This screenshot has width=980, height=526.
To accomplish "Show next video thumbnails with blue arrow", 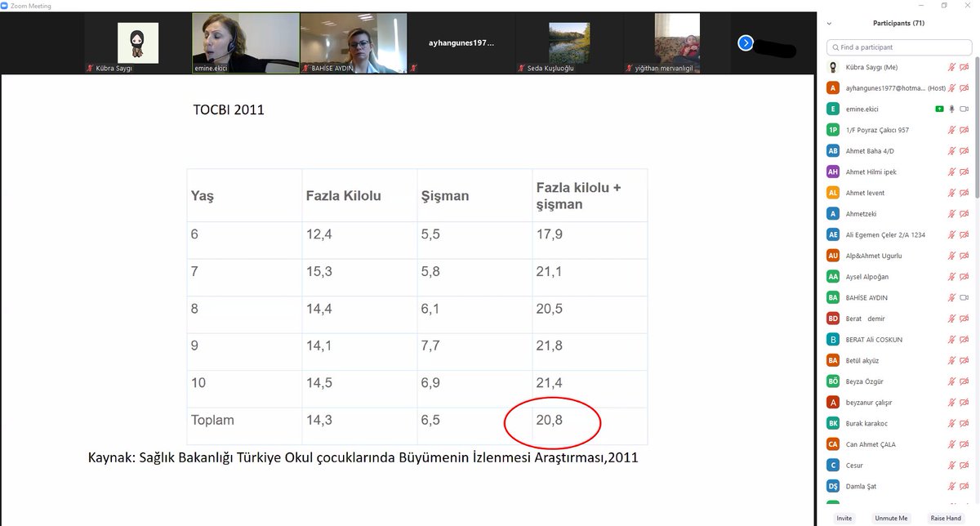I will click(x=745, y=42).
